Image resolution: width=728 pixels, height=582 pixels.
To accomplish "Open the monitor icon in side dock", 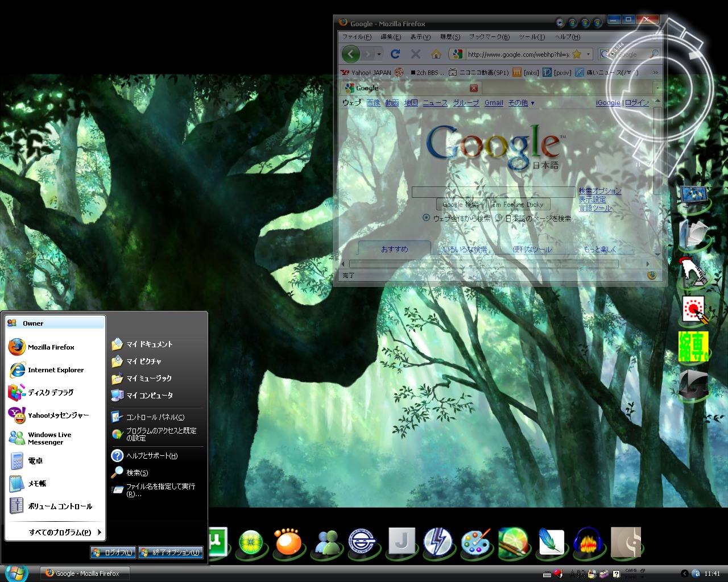I will click(x=693, y=197).
